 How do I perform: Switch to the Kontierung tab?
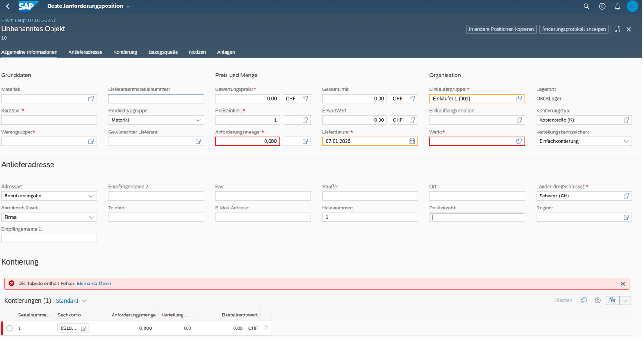coord(126,52)
